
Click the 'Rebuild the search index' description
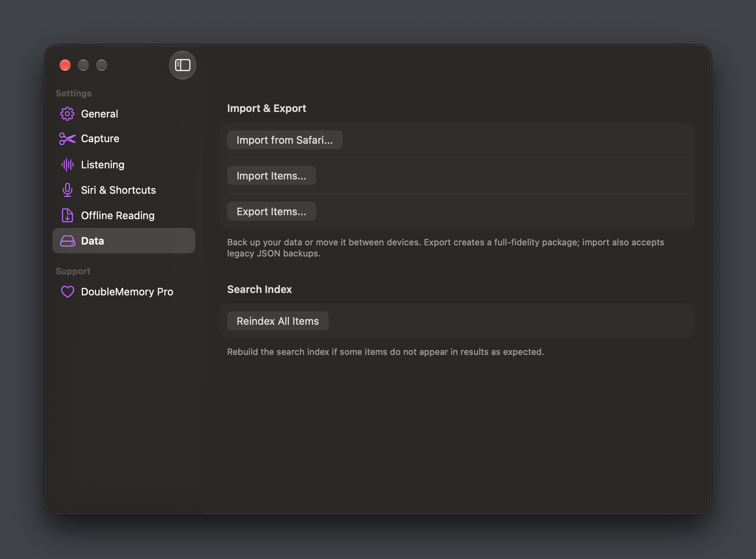pos(385,352)
